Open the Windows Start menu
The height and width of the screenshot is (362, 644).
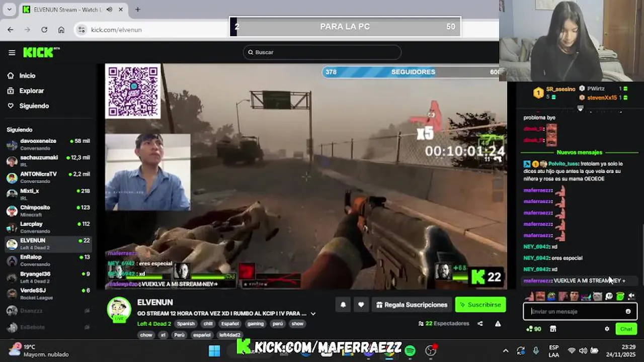[x=214, y=350]
